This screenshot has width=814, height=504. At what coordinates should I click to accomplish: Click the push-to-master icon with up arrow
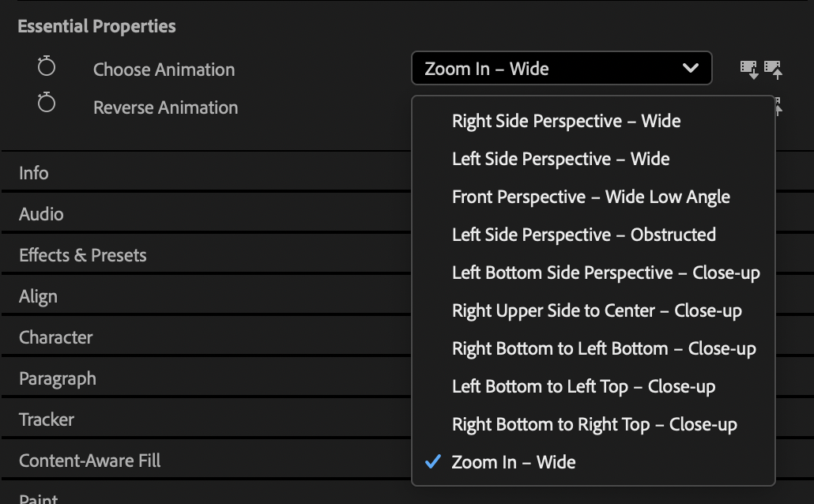coord(774,70)
